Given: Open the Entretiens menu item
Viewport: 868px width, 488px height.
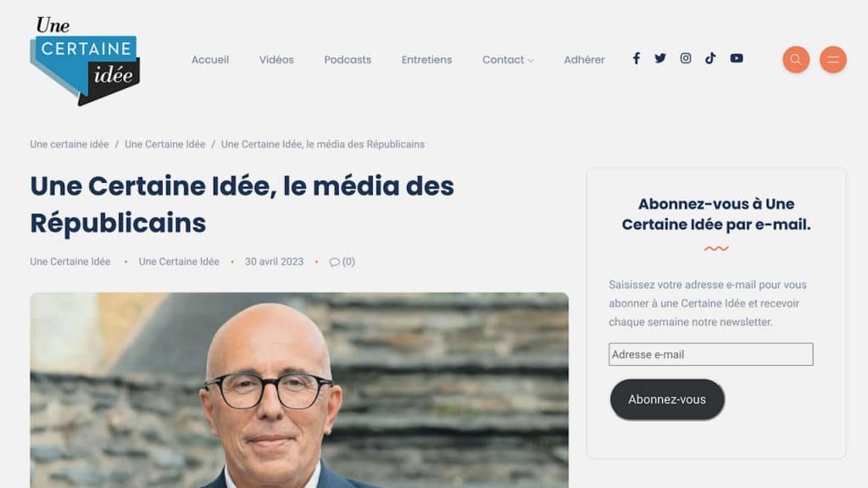Looking at the screenshot, I should tap(427, 60).
